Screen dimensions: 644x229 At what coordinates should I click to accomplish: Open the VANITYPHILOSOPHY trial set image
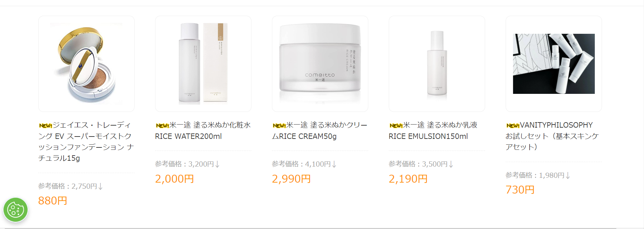point(554,64)
